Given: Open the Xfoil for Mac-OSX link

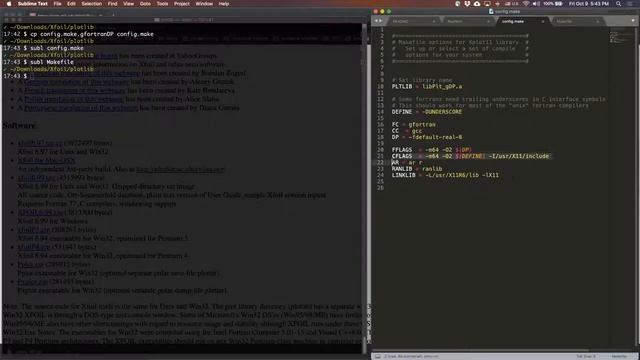Looking at the screenshot, I should pyautogui.click(x=46, y=160).
